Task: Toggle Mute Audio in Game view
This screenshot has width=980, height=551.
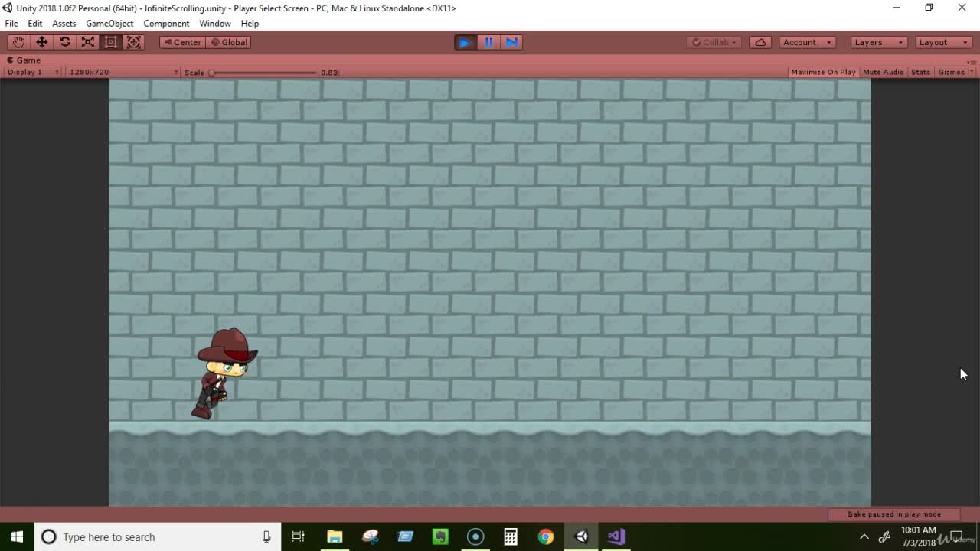Action: [x=883, y=72]
